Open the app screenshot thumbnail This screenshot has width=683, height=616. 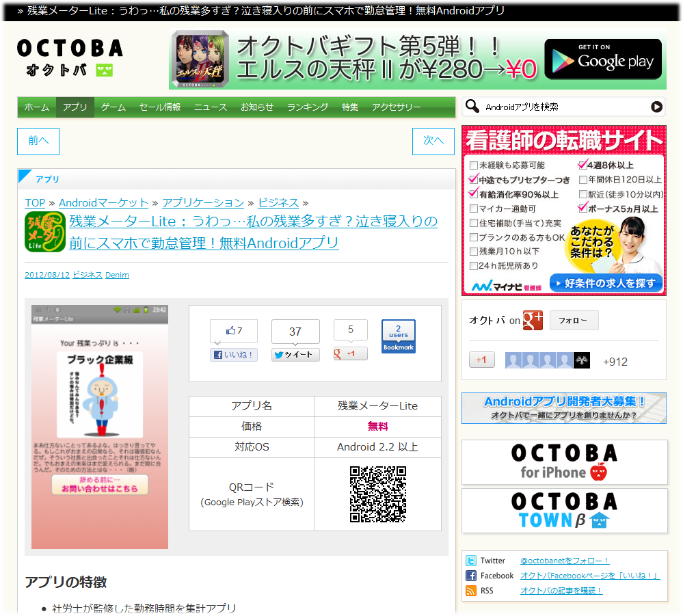pyautogui.click(x=100, y=427)
